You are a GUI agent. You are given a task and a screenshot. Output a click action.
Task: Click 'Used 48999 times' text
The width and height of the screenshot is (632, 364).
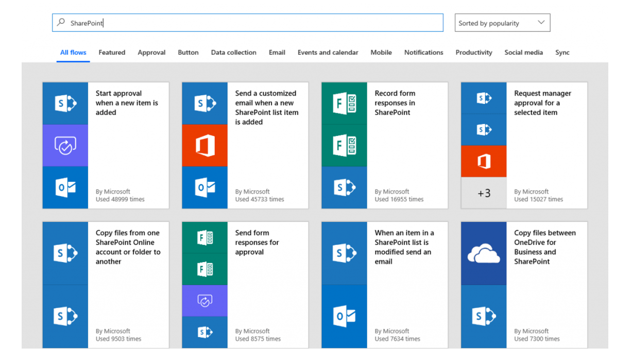pyautogui.click(x=120, y=199)
